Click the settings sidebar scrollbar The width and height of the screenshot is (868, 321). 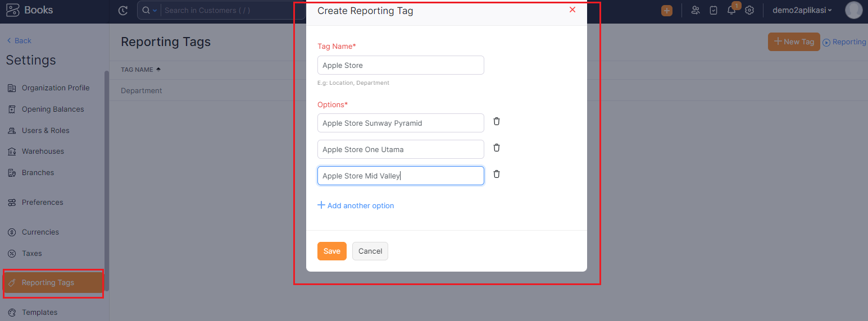(107, 180)
